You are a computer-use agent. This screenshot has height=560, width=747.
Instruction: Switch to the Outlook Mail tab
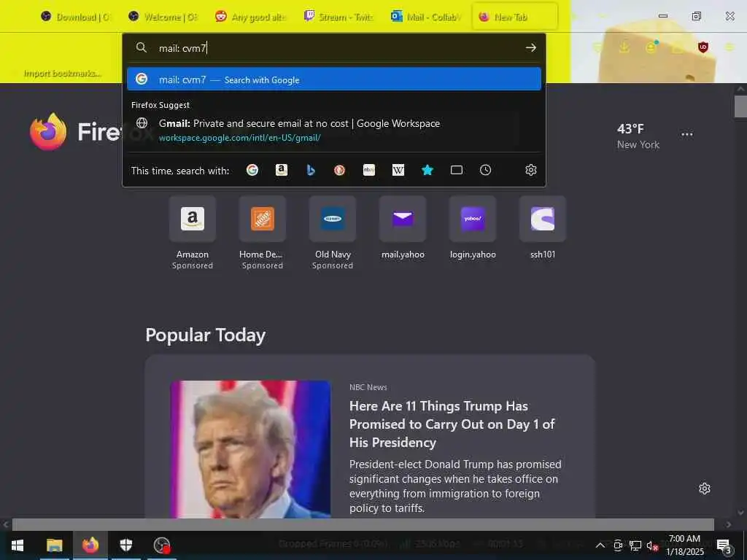425,17
